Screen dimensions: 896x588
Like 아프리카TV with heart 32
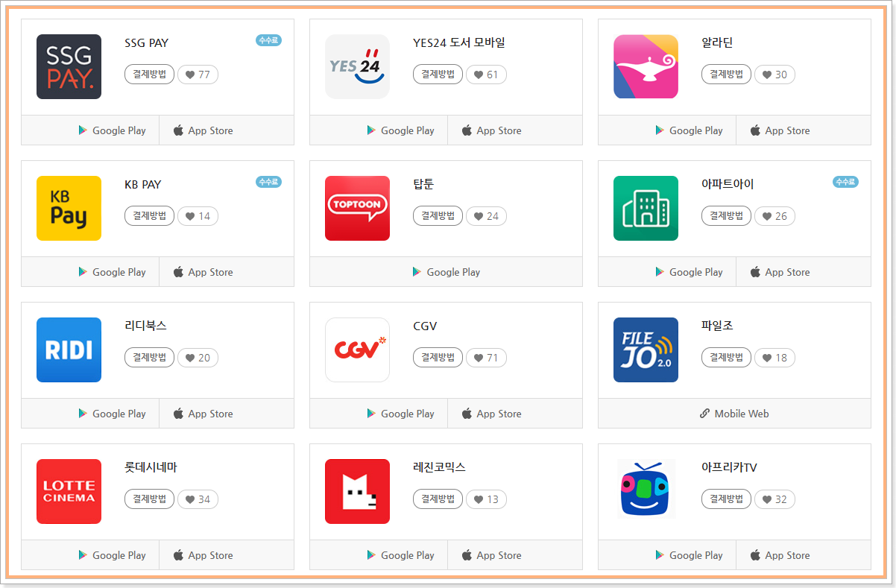774,499
